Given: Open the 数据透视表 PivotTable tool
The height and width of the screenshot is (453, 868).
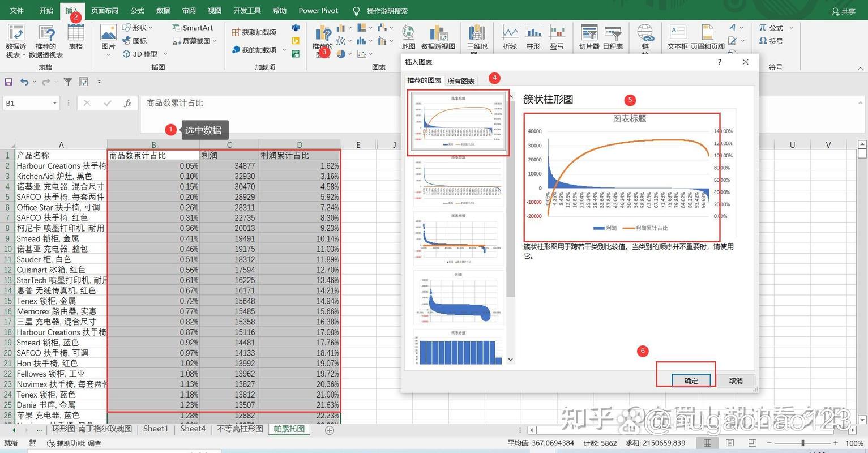Looking at the screenshot, I should point(16,41).
